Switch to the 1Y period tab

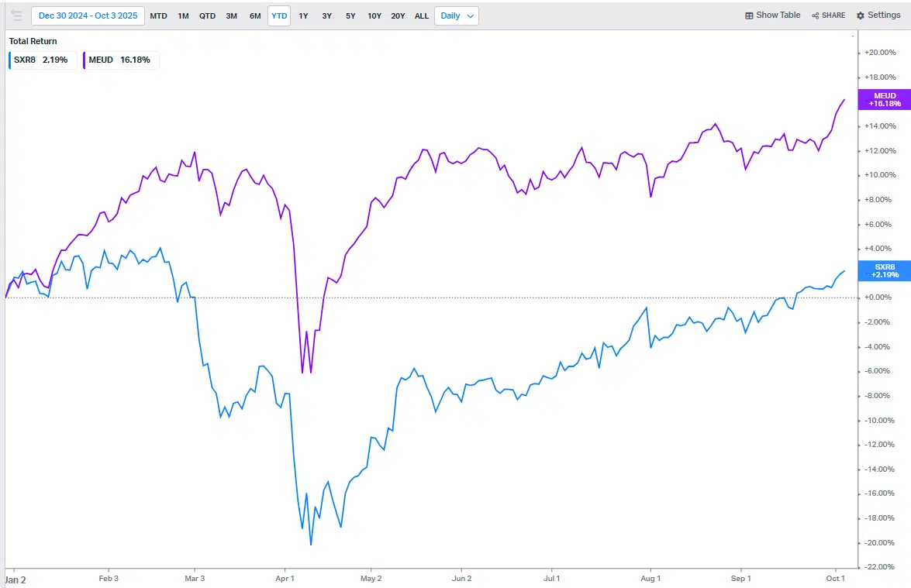click(x=303, y=15)
